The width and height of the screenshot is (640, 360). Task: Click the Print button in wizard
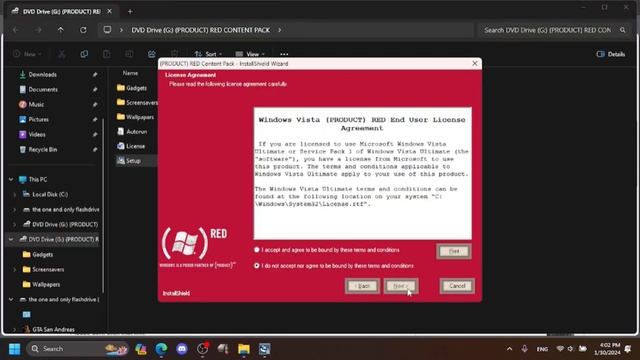click(x=454, y=251)
